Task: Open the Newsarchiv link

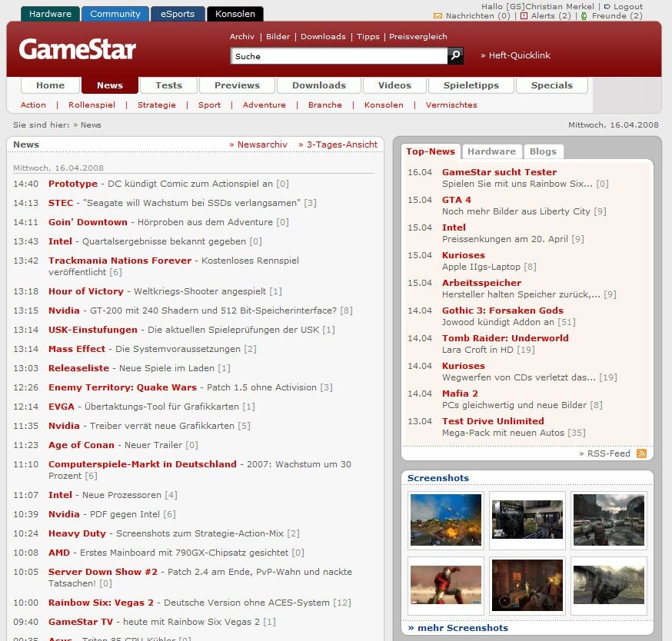Action: (x=258, y=144)
